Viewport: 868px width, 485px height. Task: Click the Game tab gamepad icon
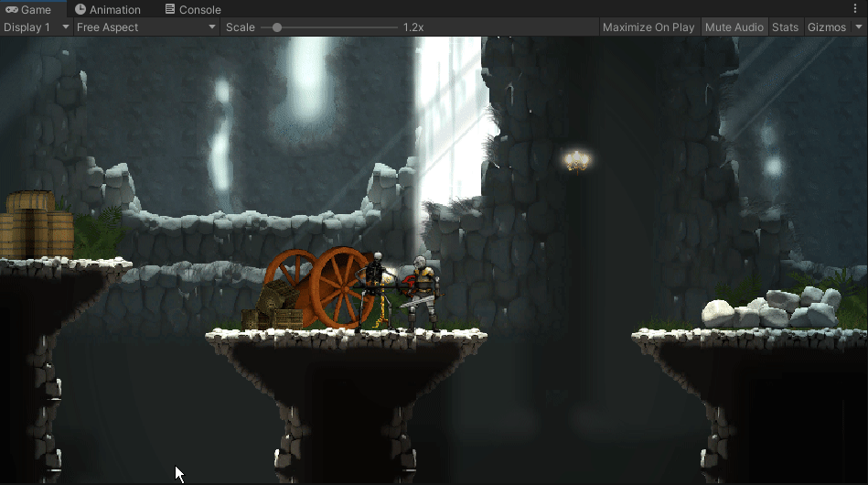(12, 9)
